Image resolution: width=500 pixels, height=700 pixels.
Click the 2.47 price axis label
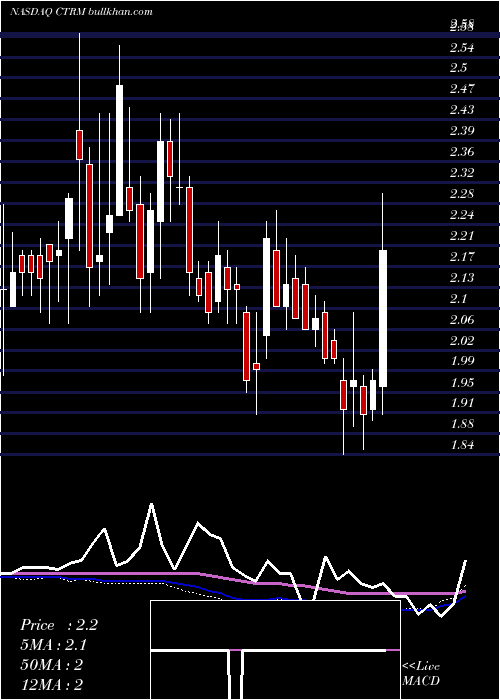[x=462, y=89]
